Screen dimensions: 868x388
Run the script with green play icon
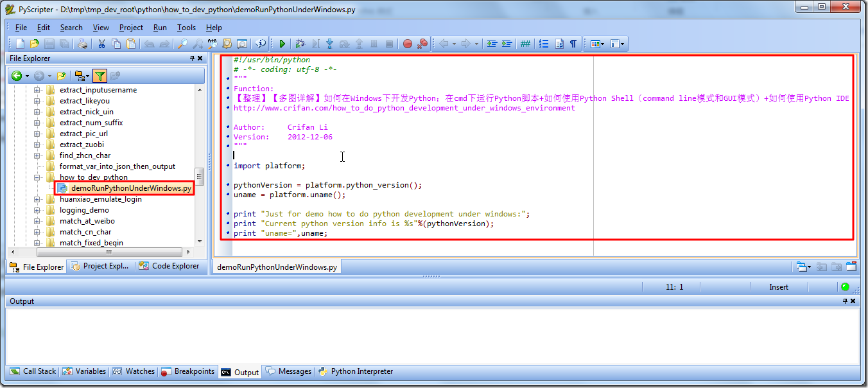pos(282,44)
